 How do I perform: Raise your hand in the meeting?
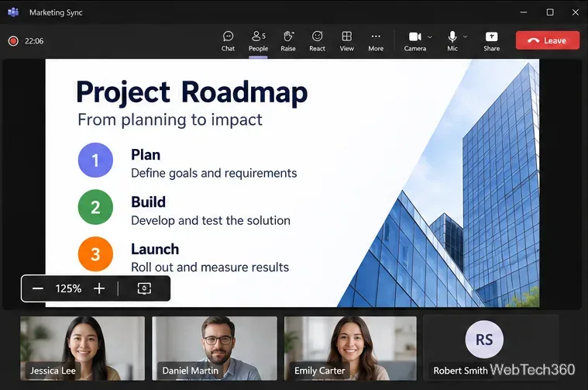coord(288,41)
